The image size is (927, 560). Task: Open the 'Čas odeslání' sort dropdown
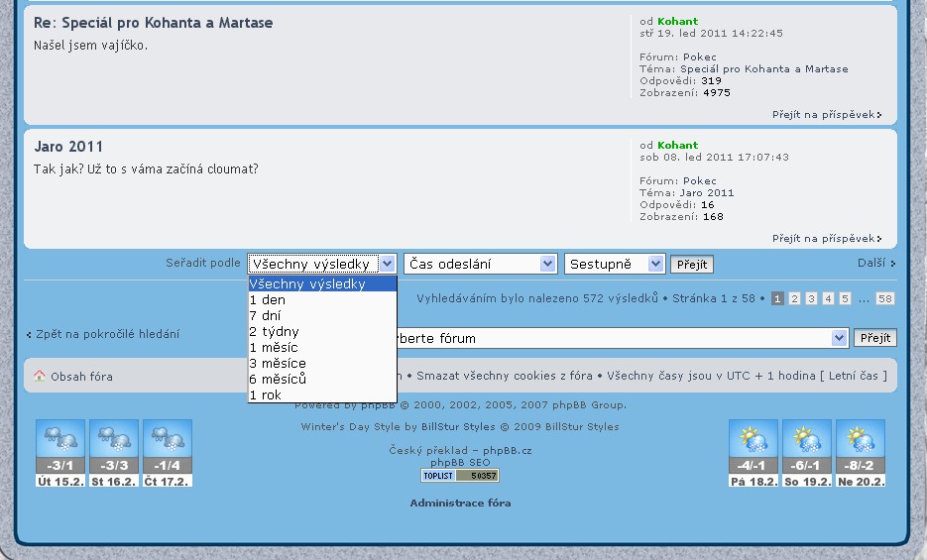[480, 264]
